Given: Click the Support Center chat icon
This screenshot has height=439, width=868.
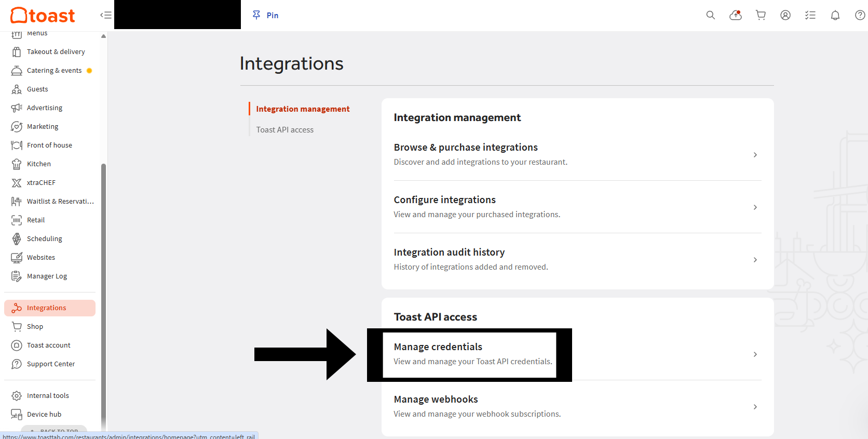Looking at the screenshot, I should coord(17,364).
